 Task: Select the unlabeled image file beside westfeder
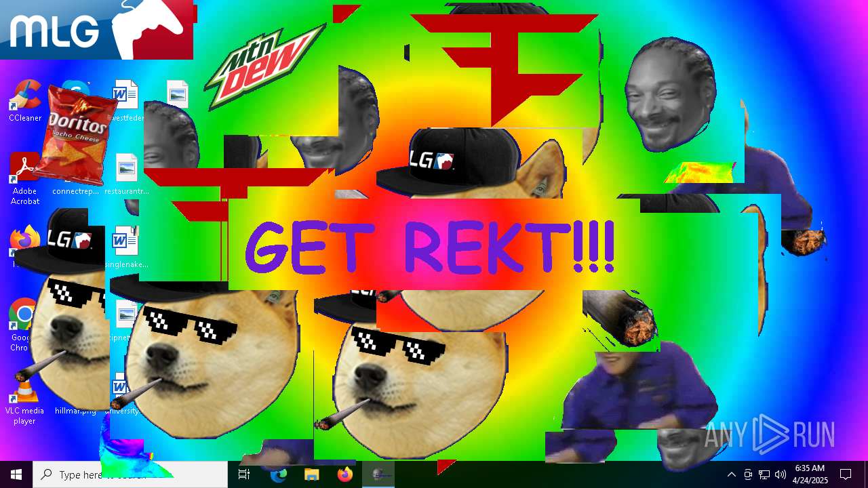[177, 95]
